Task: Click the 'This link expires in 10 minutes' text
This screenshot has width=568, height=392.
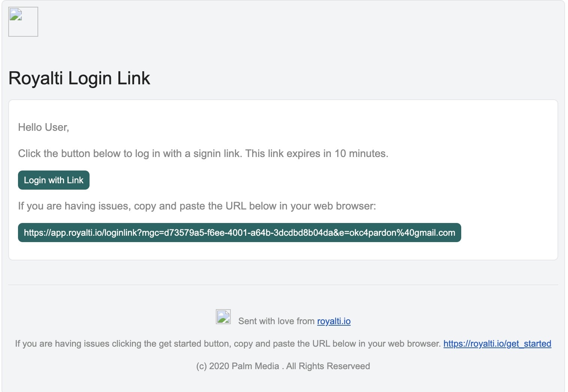Action: [317, 154]
